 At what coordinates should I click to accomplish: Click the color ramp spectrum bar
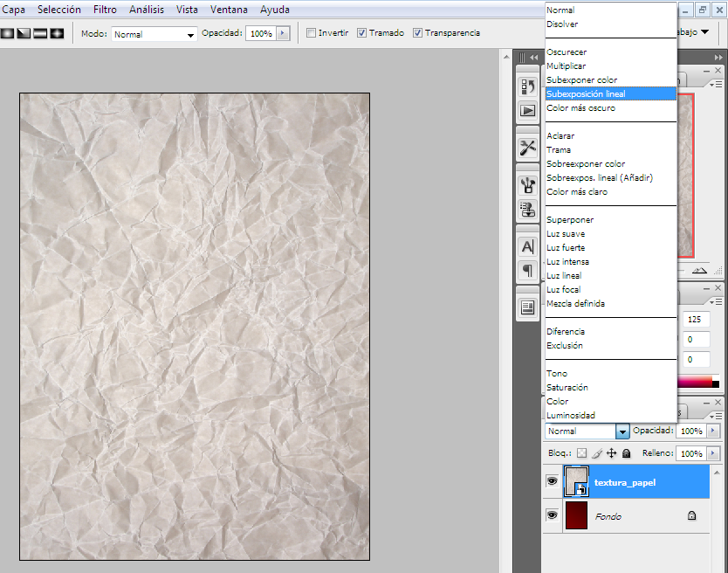pyautogui.click(x=694, y=382)
